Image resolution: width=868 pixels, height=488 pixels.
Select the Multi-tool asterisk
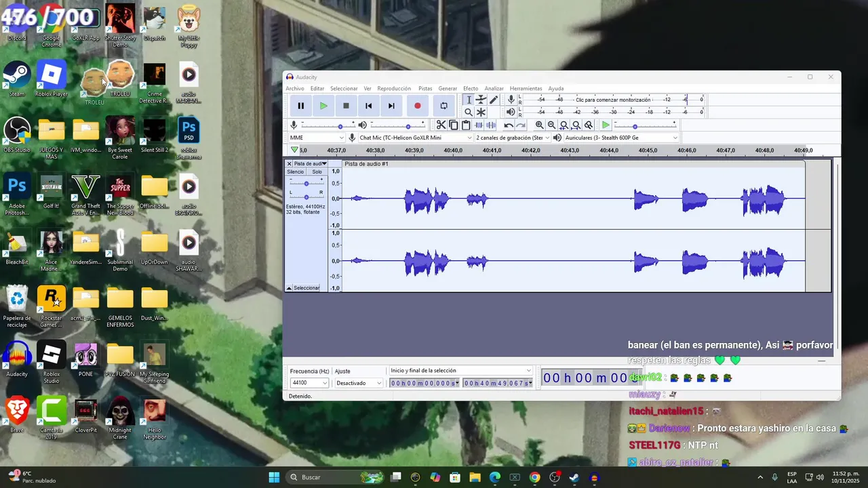(481, 112)
